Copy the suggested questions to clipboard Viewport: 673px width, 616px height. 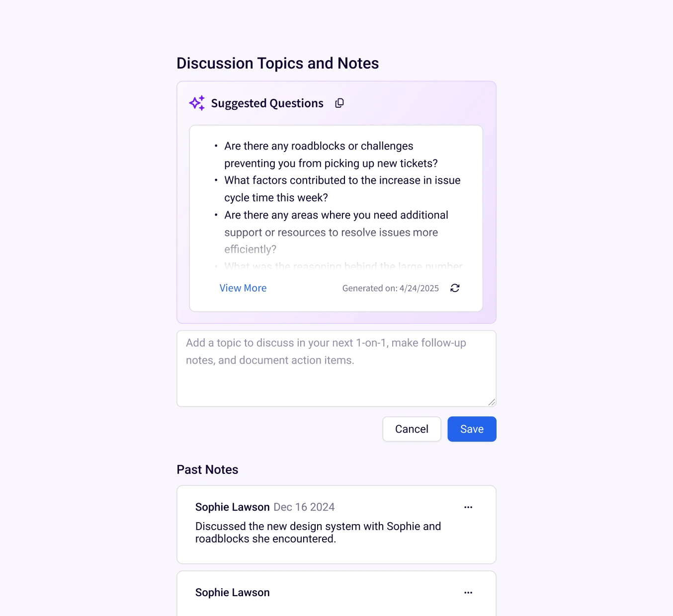[339, 103]
